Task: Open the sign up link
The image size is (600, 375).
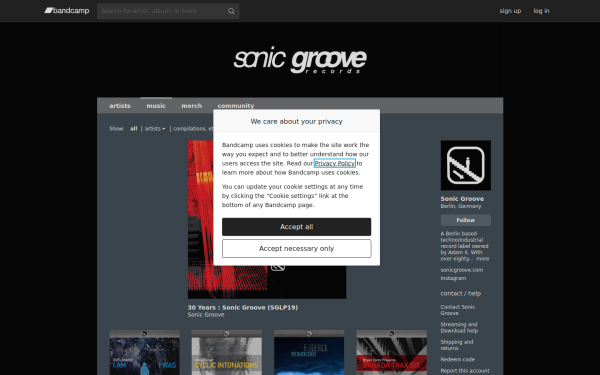Action: [x=510, y=11]
